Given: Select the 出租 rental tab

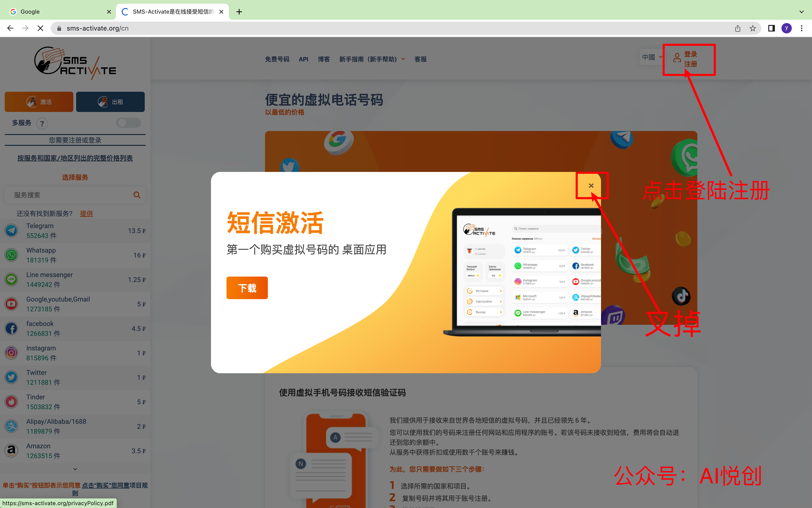Looking at the screenshot, I should pyautogui.click(x=110, y=102).
